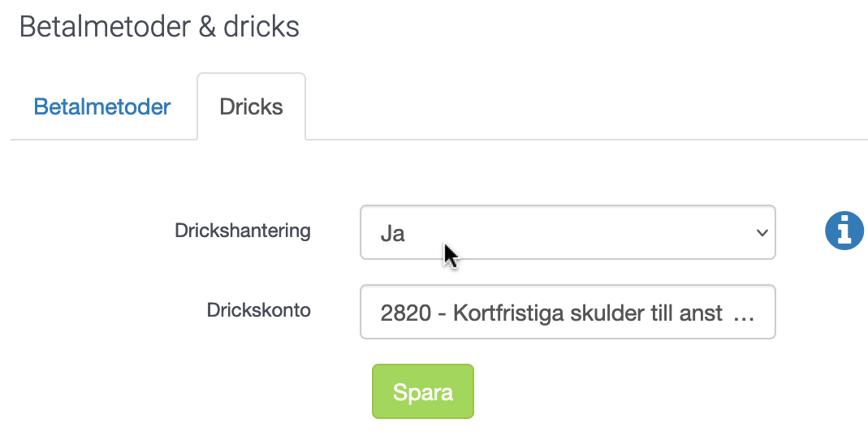Click the Drickshantering field label
This screenshot has width=868, height=436.
click(243, 231)
